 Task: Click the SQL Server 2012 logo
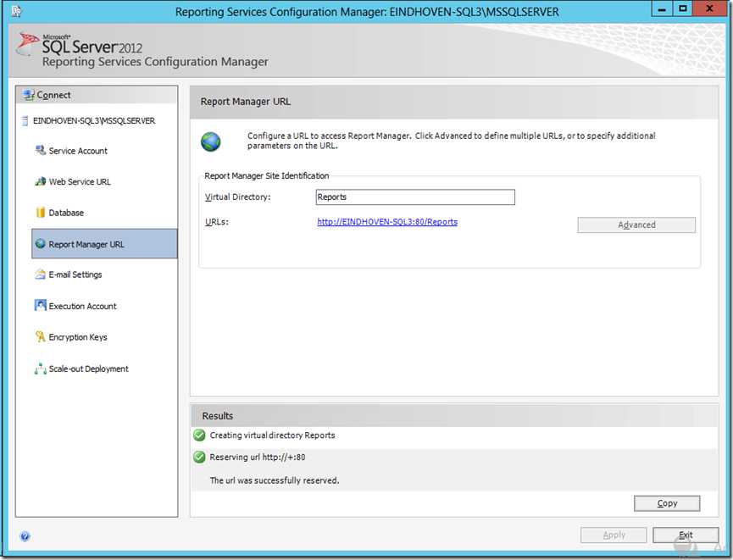tap(80, 45)
